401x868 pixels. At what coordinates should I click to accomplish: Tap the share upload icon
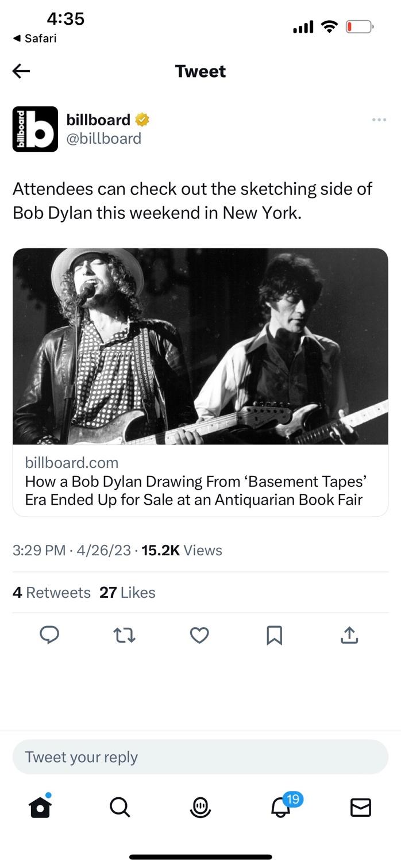point(349,635)
